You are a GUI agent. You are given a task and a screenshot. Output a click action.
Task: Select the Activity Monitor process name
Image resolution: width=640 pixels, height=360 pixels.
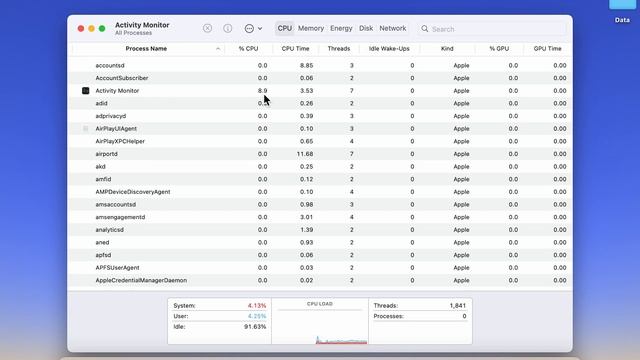[117, 91]
